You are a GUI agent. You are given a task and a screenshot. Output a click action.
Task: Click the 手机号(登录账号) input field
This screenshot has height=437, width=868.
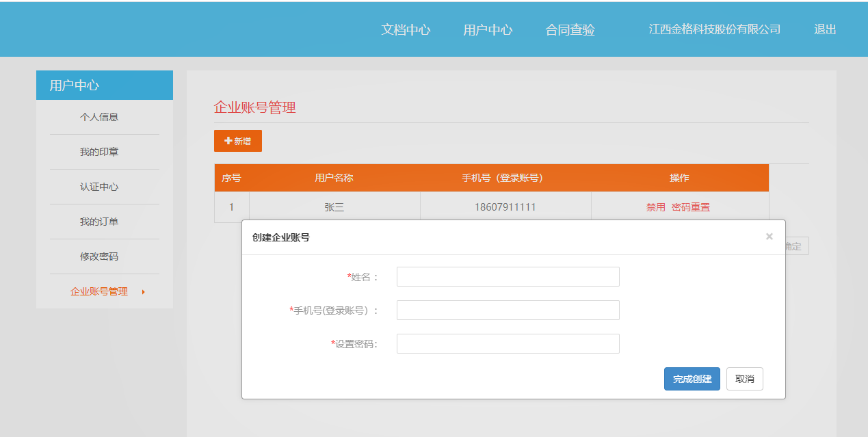pyautogui.click(x=508, y=310)
